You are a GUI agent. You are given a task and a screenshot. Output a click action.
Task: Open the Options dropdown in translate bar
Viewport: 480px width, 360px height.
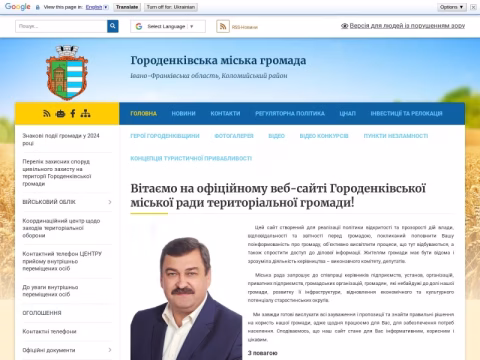point(452,7)
